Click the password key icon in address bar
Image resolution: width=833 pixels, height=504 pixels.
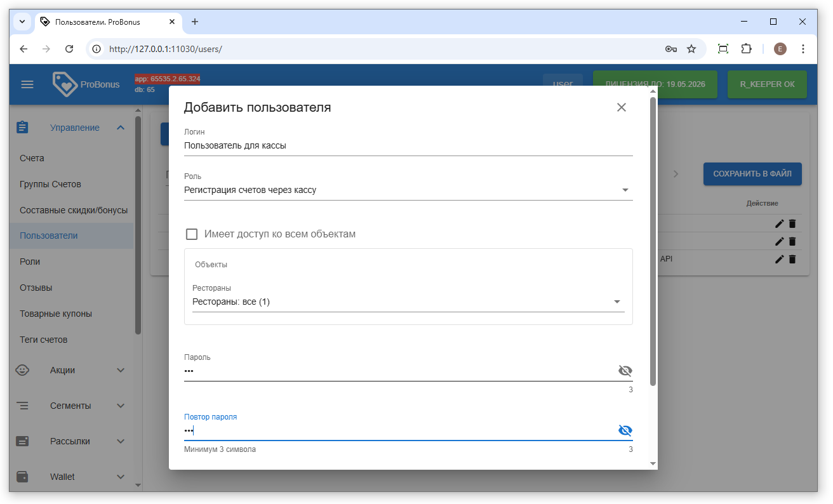[670, 49]
